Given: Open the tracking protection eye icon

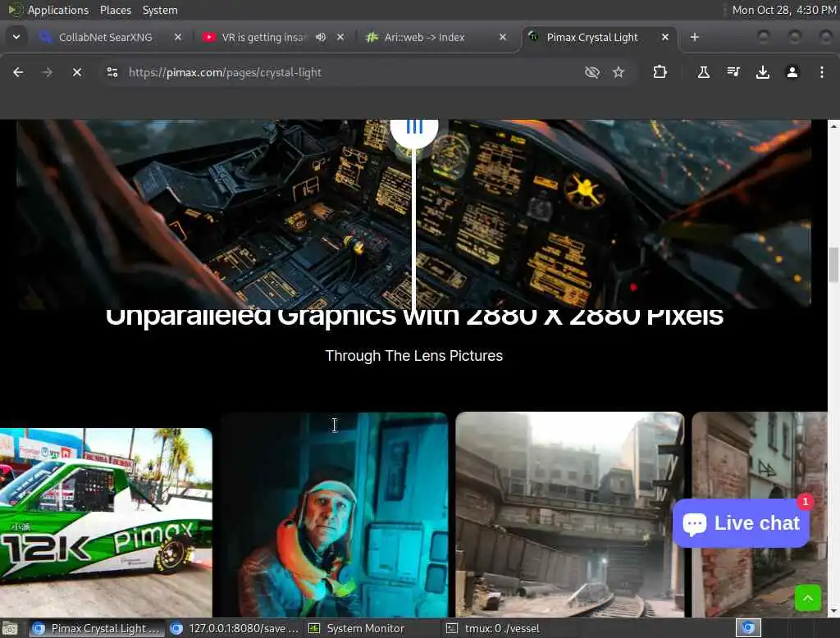Looking at the screenshot, I should [592, 72].
